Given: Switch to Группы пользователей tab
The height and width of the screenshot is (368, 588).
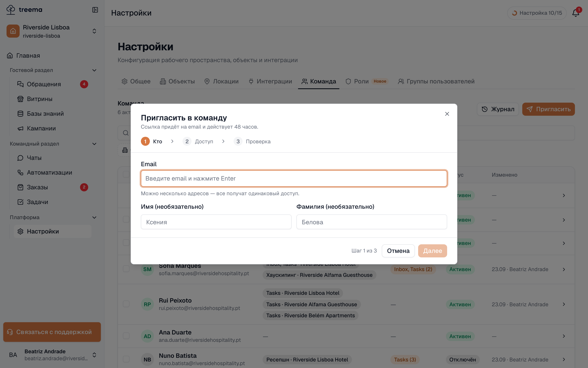Looking at the screenshot, I should coord(436,82).
